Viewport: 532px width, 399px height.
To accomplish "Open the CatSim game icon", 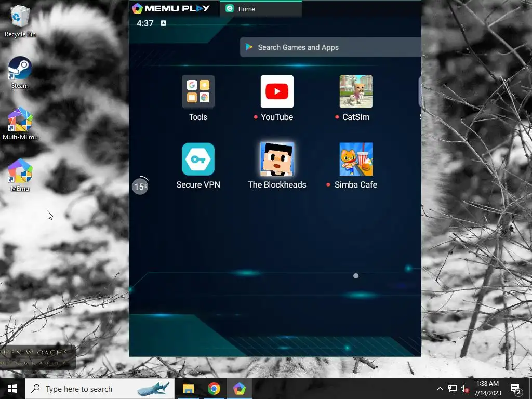I will (356, 91).
